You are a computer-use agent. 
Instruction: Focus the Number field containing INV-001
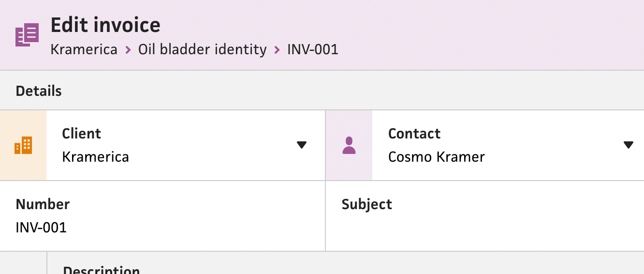[163, 216]
